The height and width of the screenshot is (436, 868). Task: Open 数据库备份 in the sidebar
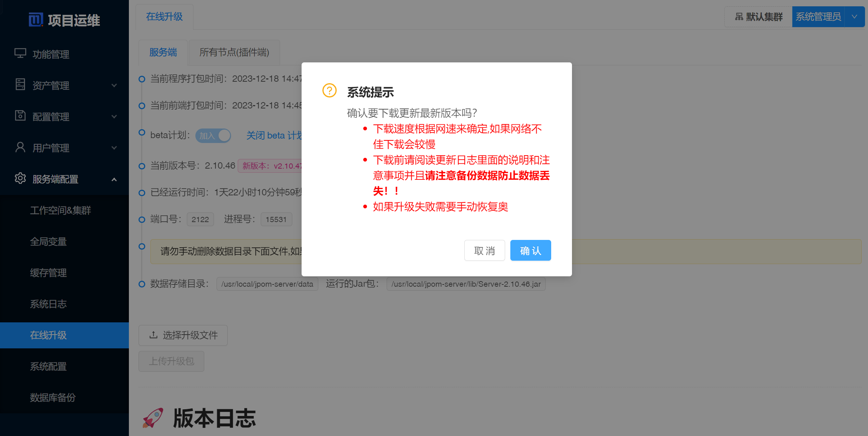[x=52, y=398]
